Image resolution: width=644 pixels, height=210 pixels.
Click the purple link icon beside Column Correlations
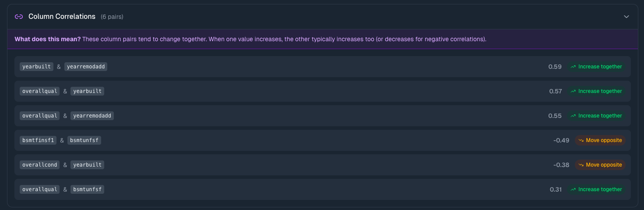click(19, 17)
